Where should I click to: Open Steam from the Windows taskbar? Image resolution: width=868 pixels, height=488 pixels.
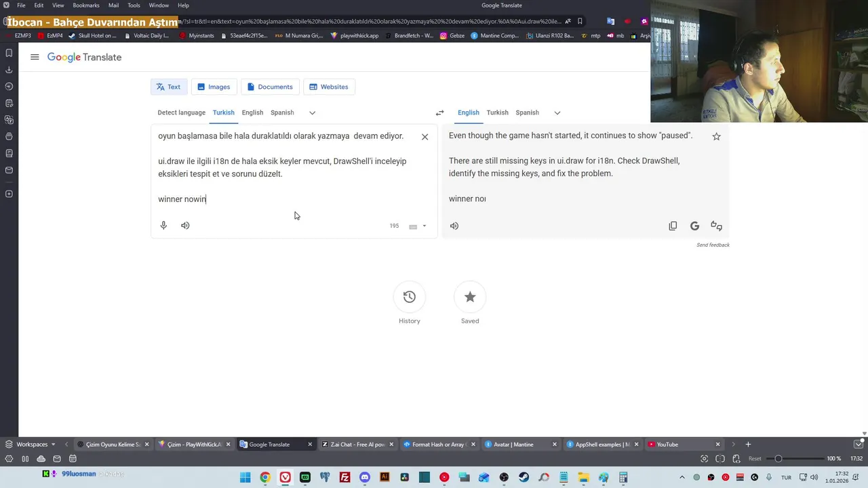[524, 477]
